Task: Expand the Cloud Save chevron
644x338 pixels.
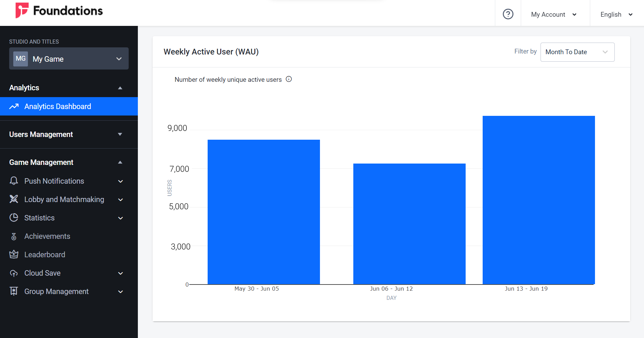Action: (120, 273)
